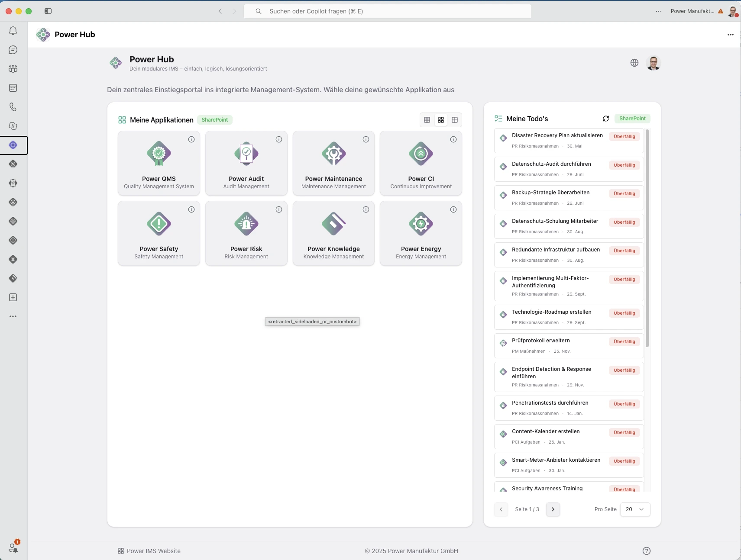Image resolution: width=741 pixels, height=560 pixels.
Task: Refresh the Meine Todo's list
Action: tap(606, 119)
